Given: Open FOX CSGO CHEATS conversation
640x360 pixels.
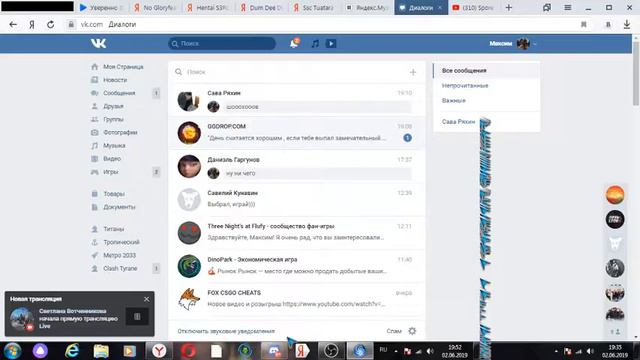Looking at the screenshot, I should point(296,299).
